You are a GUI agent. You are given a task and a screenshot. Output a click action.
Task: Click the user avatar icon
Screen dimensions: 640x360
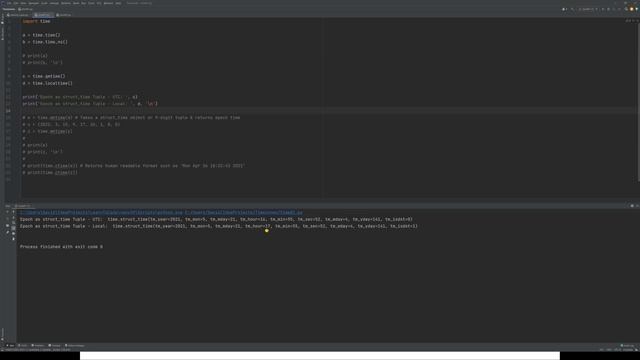pyautogui.click(x=631, y=9)
